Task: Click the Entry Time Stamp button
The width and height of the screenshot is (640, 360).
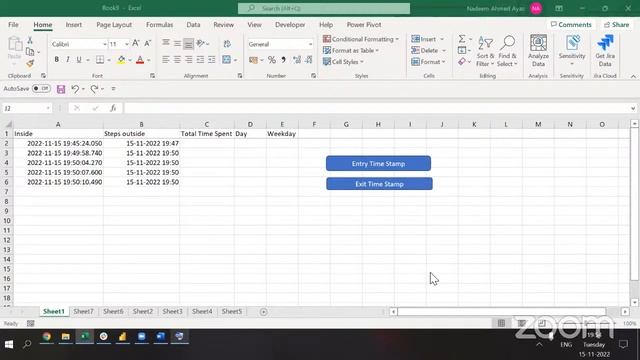Action: [378, 163]
